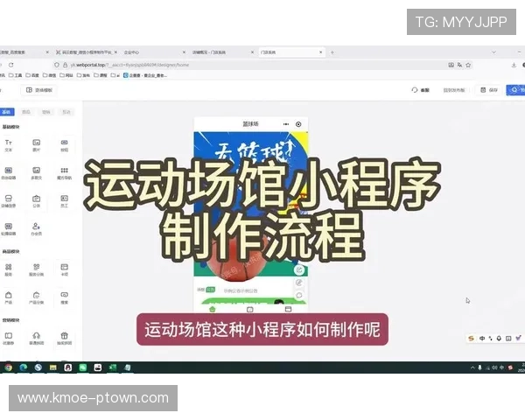Open Microsoft Edge from the taskbar
Image resolution: width=525 pixels, height=420 pixels.
point(24,367)
